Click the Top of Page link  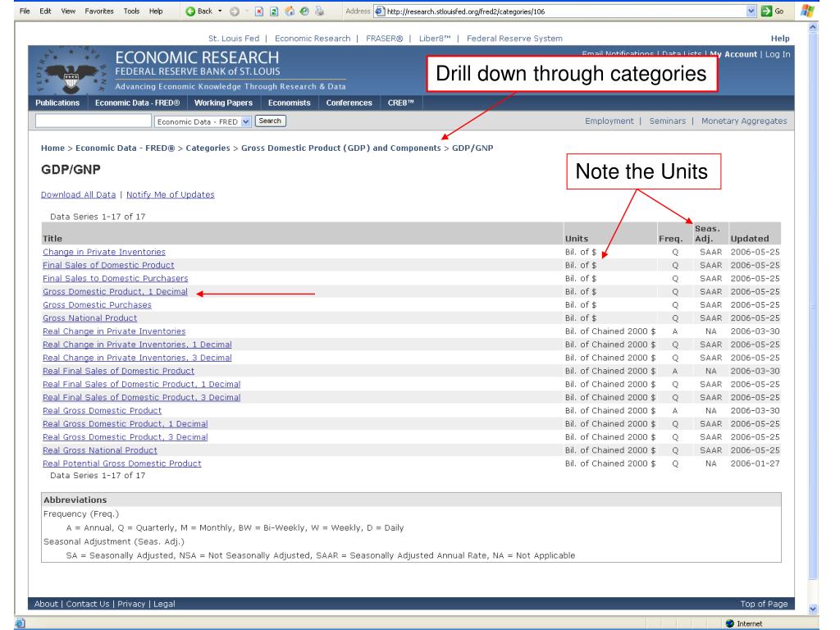tap(764, 604)
